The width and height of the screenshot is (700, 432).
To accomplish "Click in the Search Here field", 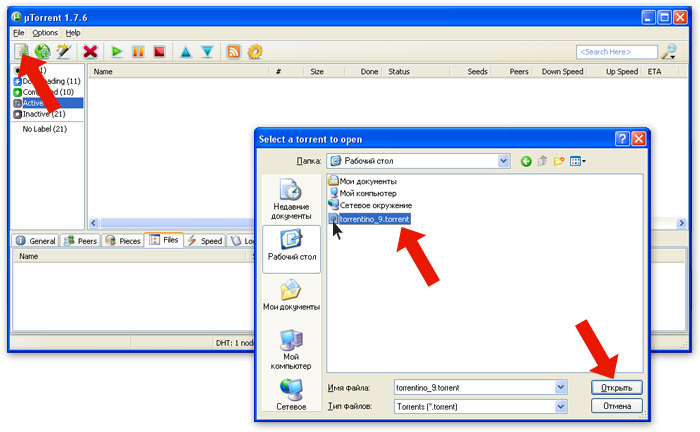I will click(617, 52).
